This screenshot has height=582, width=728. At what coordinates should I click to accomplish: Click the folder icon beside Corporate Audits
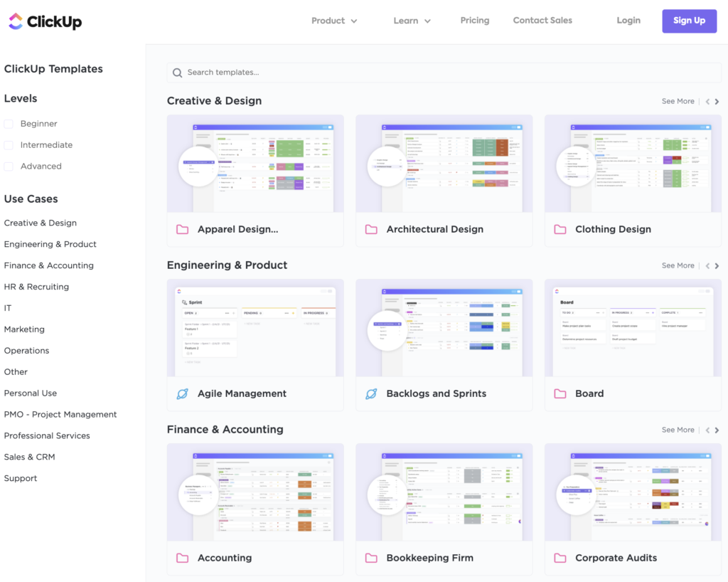tap(559, 558)
